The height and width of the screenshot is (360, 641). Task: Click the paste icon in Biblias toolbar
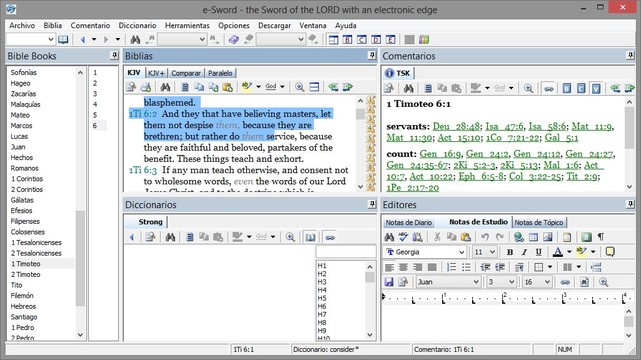click(x=228, y=87)
